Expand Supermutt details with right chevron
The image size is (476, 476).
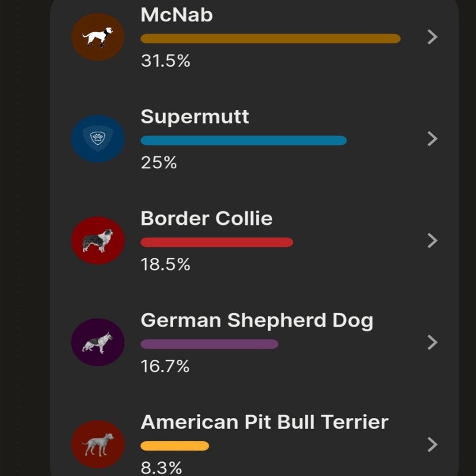click(x=432, y=139)
